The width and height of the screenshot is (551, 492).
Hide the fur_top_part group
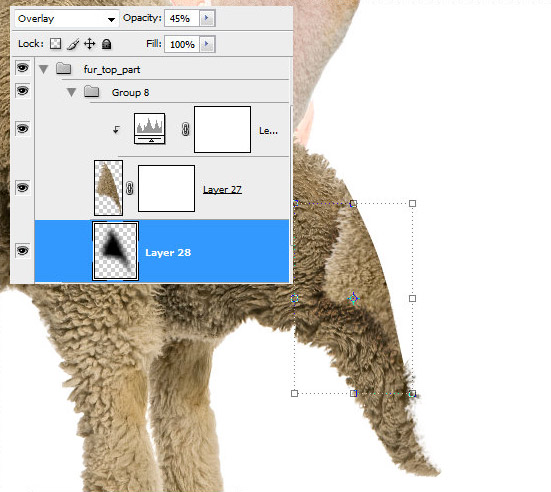(22, 67)
